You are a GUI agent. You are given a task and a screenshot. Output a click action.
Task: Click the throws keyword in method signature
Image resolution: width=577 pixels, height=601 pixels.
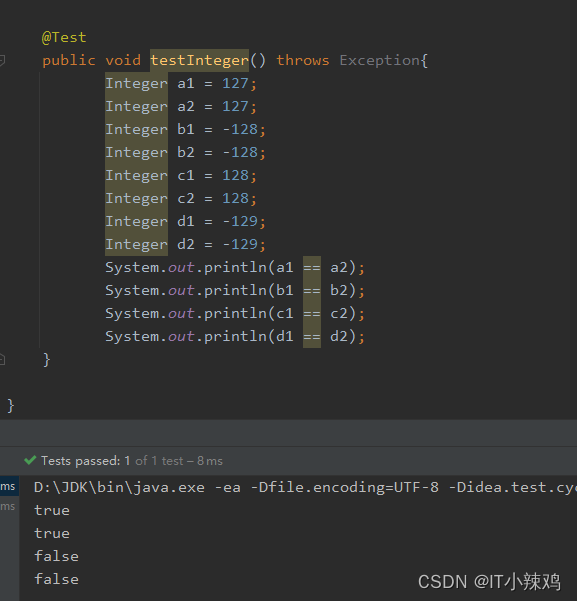tap(303, 61)
